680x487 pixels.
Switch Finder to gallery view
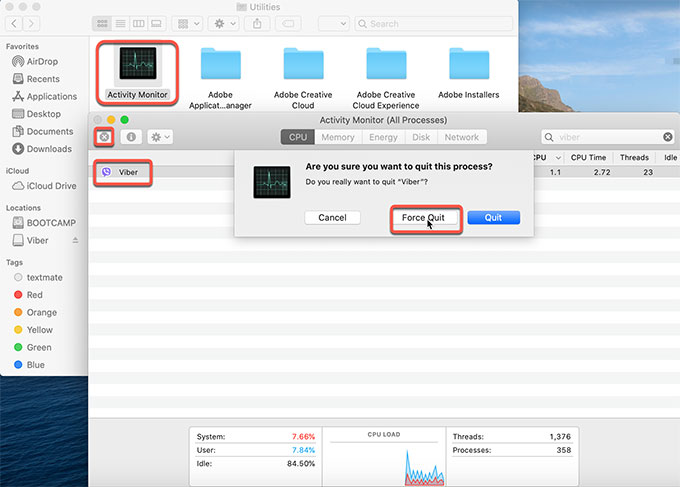point(156,23)
